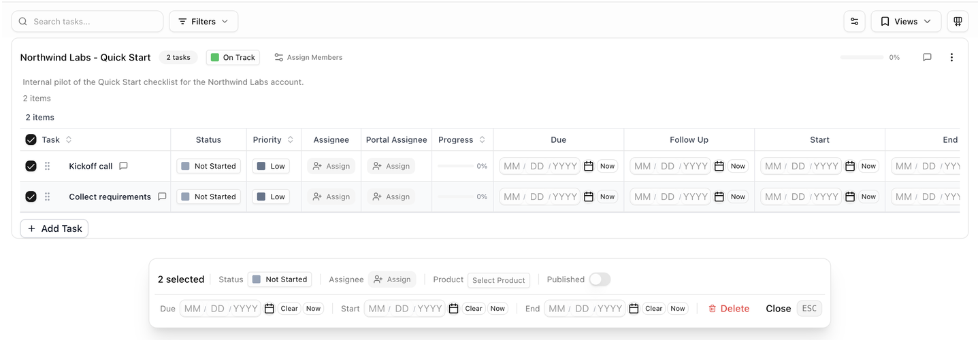Click bulk bar End date field

585,309
